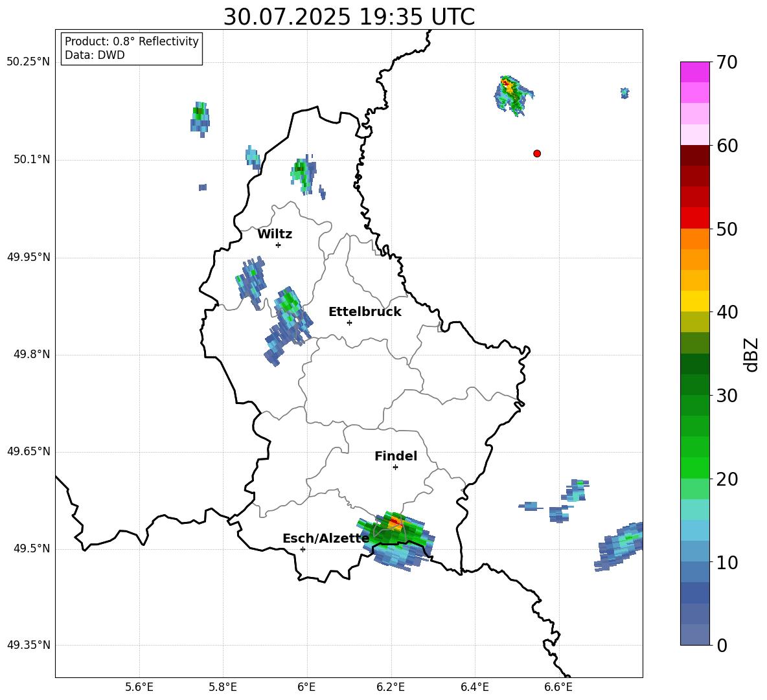Image resolution: width=767 pixels, height=700 pixels.
Task: Click the 6.2°E longitude label
Action: tap(391, 687)
